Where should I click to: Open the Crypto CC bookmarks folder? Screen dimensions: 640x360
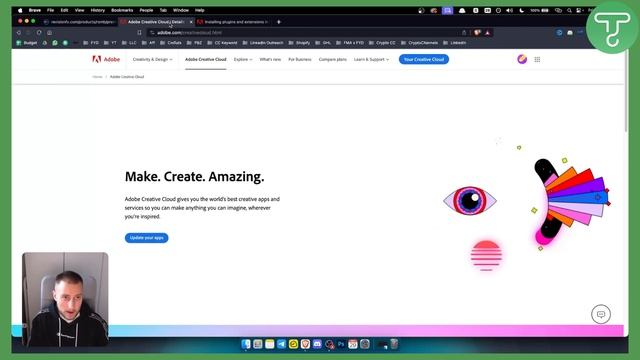(382, 43)
